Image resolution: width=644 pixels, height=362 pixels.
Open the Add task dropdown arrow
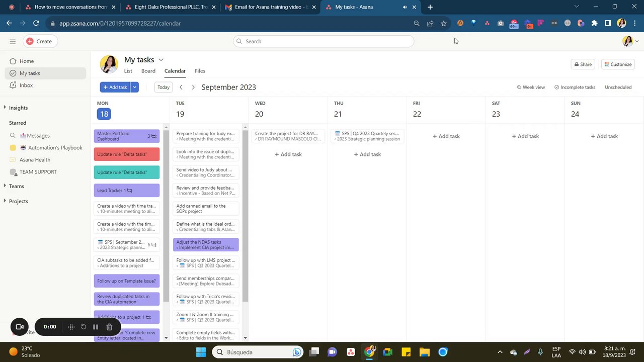[x=134, y=87]
